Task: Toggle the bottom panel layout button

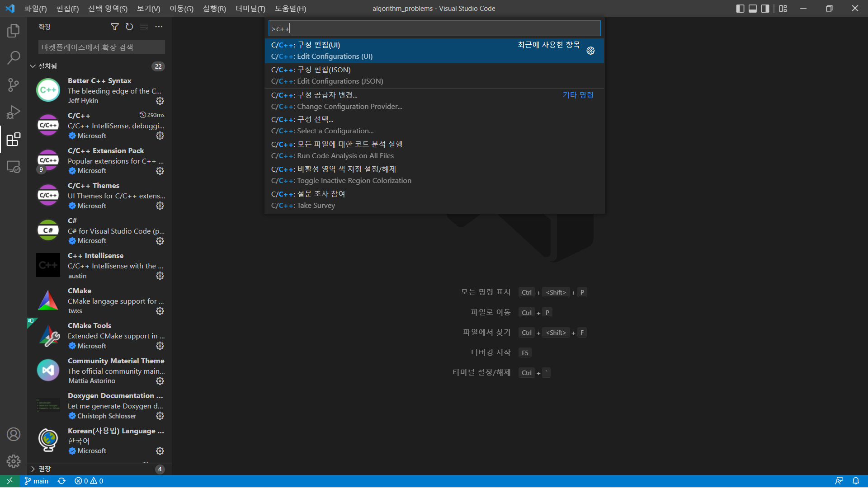Action: pos(753,9)
